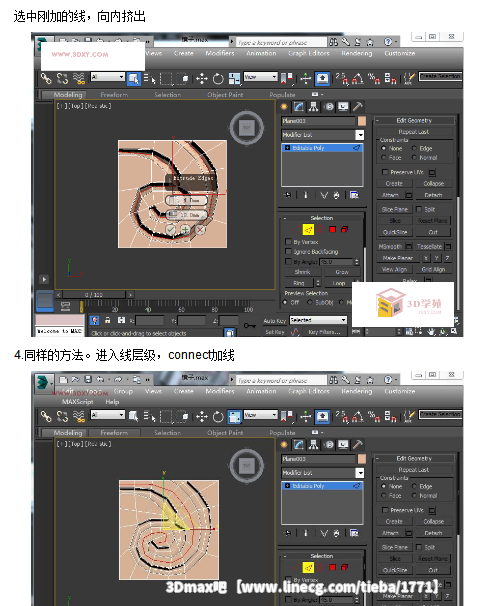Enable Preserve UVs checkbox in upper screenshot

pyautogui.click(x=385, y=172)
